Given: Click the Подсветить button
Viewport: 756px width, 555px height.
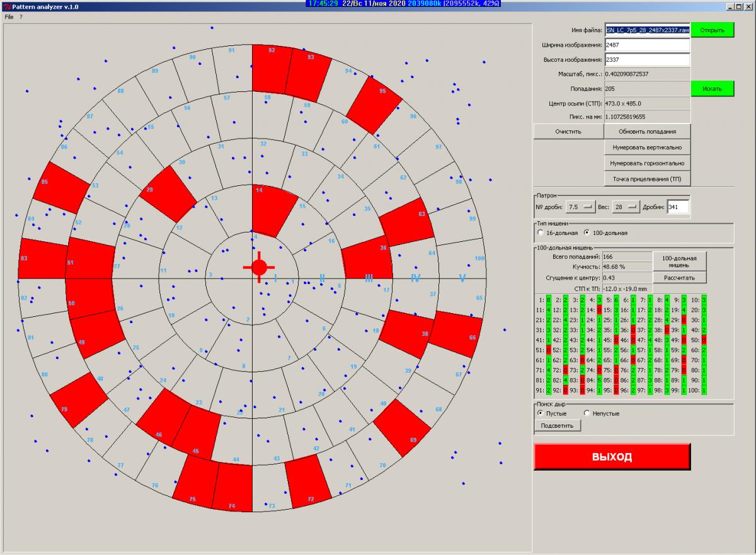Looking at the screenshot, I should click(558, 425).
